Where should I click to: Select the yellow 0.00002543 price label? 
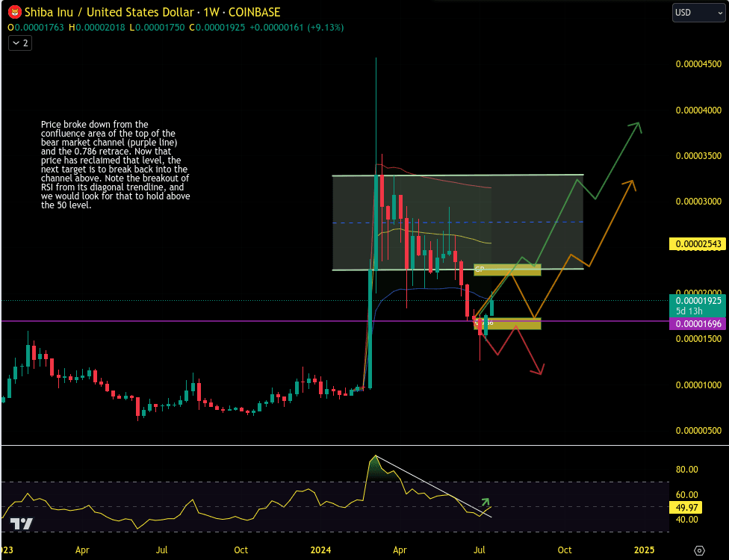tap(697, 244)
